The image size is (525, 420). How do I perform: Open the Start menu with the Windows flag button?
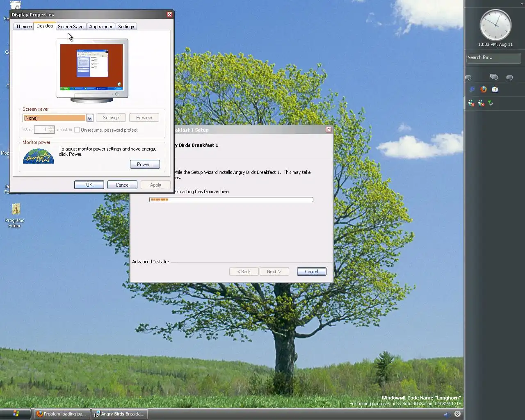pyautogui.click(x=16, y=414)
